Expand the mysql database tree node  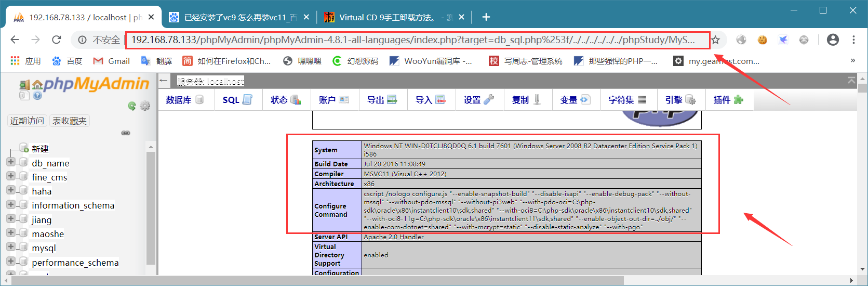(10, 247)
